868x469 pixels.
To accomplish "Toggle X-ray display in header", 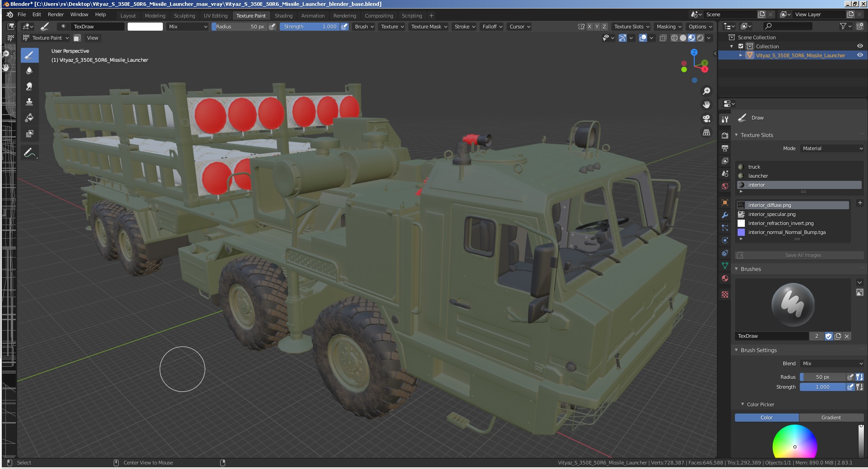I will point(663,38).
